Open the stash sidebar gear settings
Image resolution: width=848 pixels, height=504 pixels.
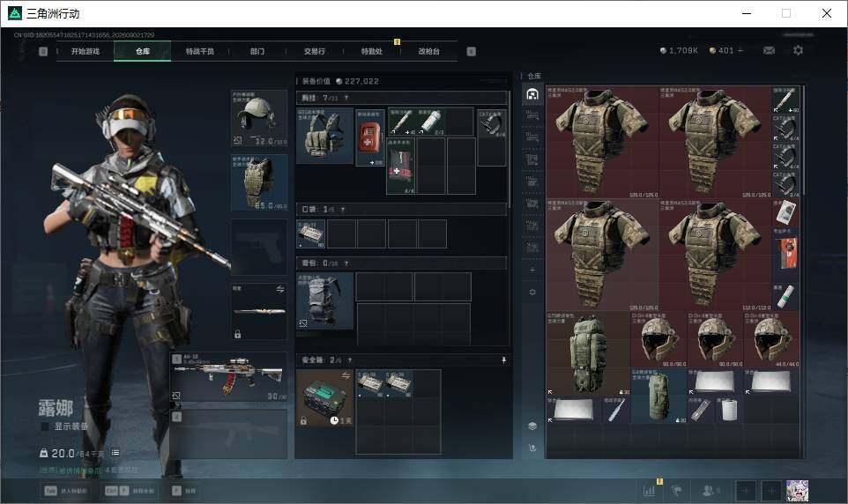coord(532,292)
